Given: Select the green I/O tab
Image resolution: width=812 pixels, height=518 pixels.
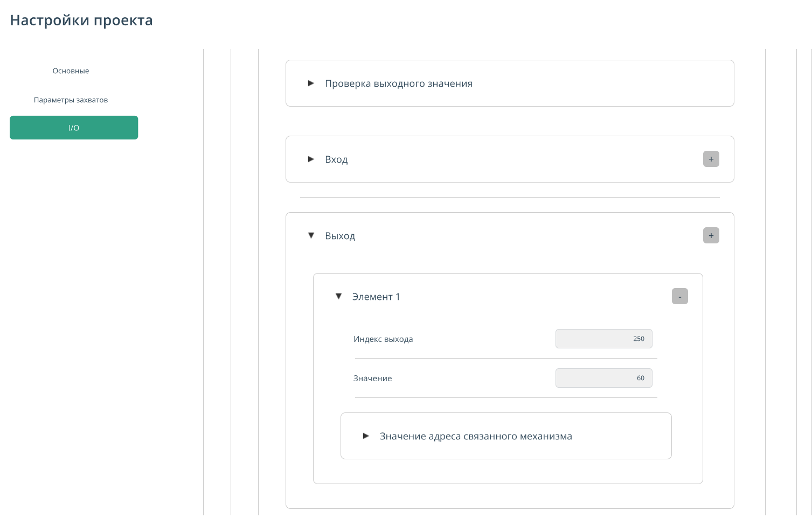Looking at the screenshot, I should (x=74, y=128).
